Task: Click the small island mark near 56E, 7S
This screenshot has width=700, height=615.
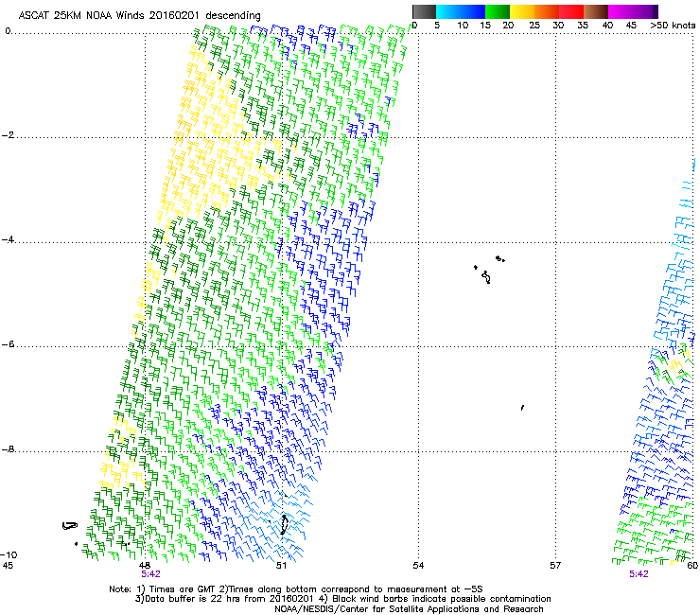Action: (x=522, y=408)
